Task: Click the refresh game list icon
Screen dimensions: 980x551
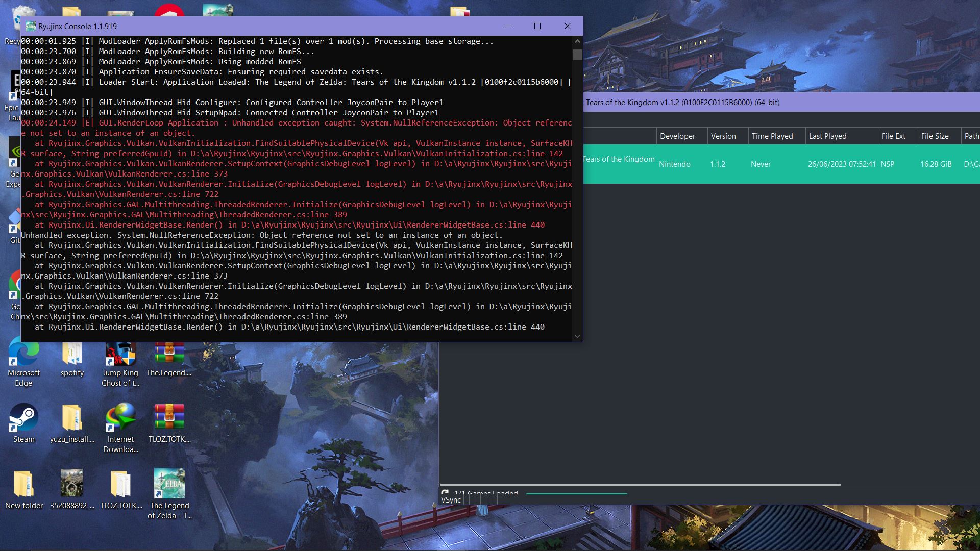Action: [x=445, y=492]
